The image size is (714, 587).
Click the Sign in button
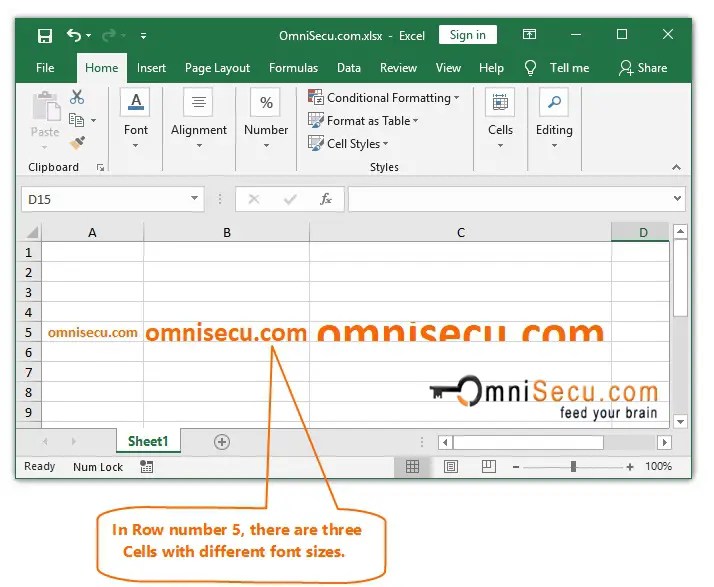click(468, 35)
